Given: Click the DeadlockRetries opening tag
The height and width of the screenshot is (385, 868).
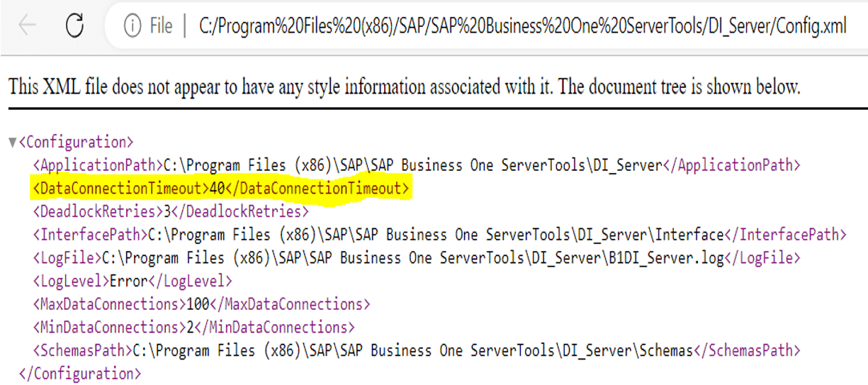Looking at the screenshot, I should click(97, 211).
